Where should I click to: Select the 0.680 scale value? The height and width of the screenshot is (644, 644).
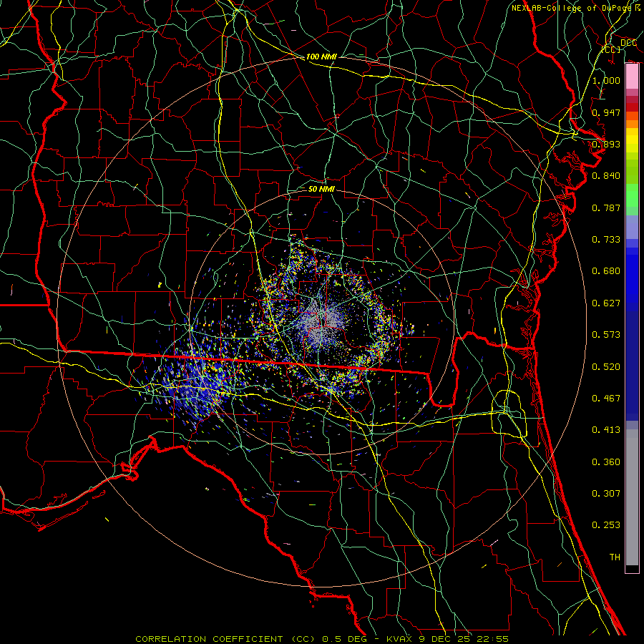point(606,271)
